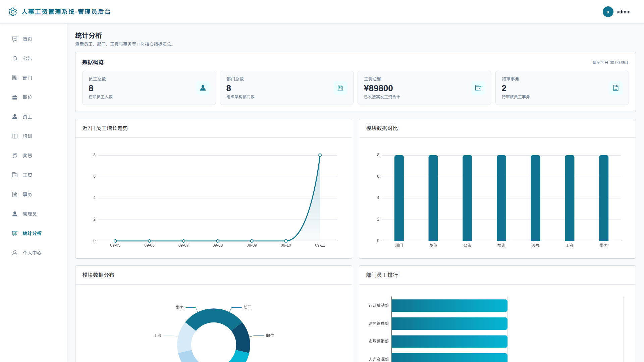The width and height of the screenshot is (644, 362).
Task: Click the 09-10 data point on trend line
Action: [x=286, y=241]
